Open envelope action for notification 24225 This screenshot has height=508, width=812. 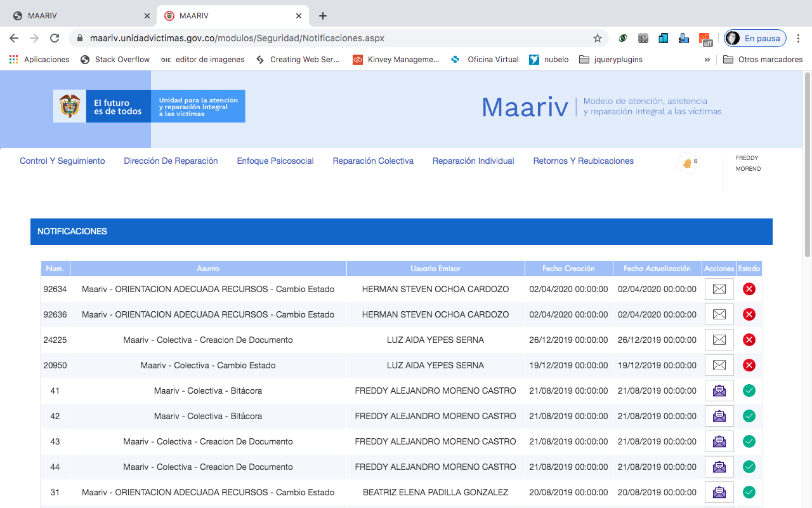719,340
